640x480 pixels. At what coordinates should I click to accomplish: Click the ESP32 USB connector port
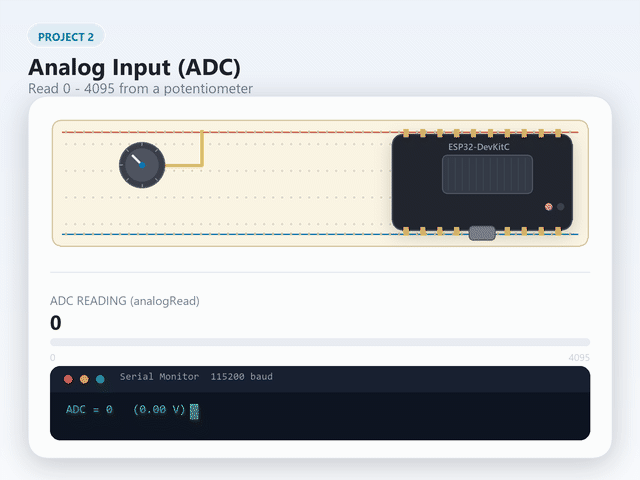coord(482,233)
